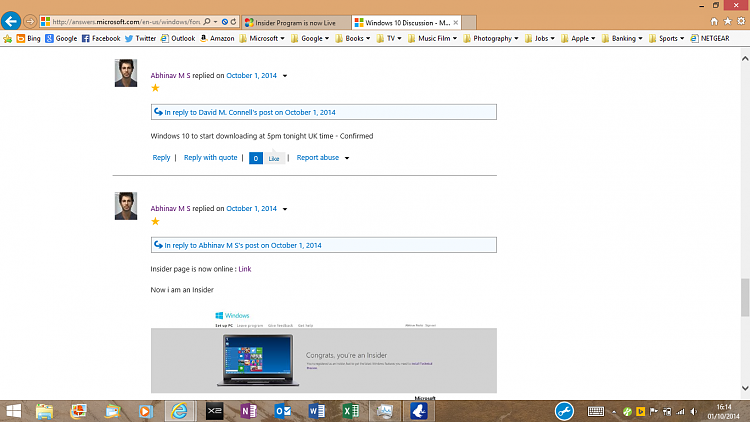The height and width of the screenshot is (422, 750).
Task: Open dropdown arrow beside first reply date
Action: tap(285, 76)
